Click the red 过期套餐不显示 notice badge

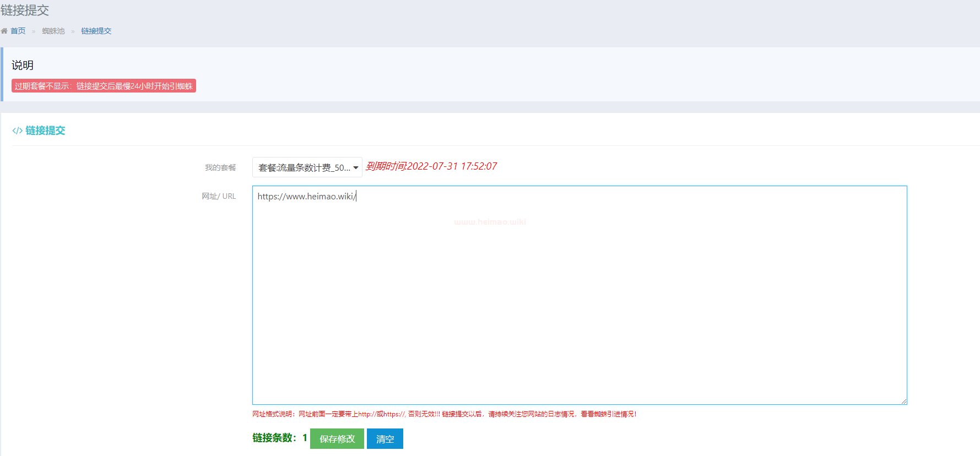104,86
